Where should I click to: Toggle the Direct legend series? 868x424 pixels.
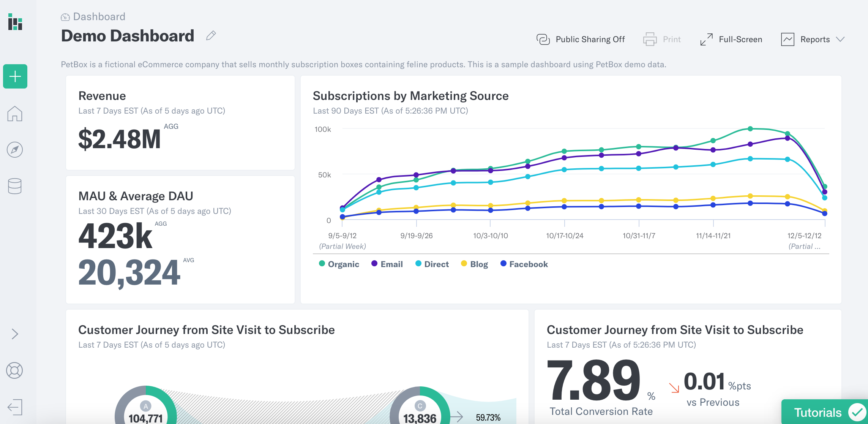coord(436,264)
